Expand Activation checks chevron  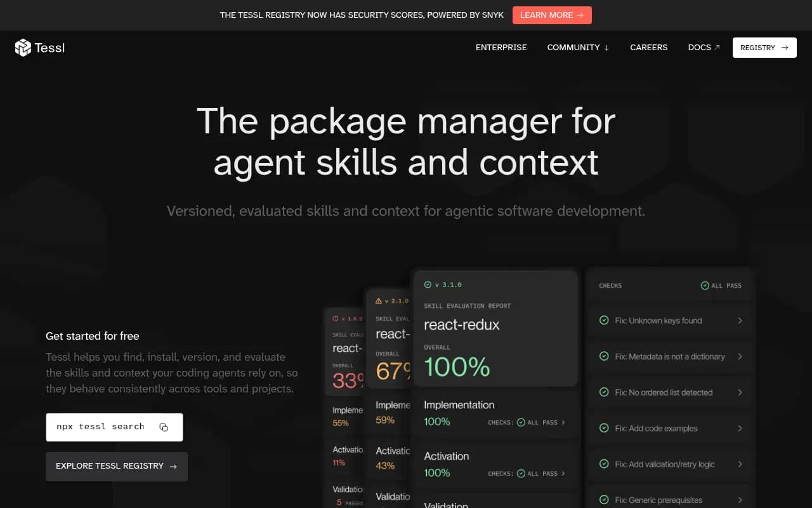click(x=563, y=473)
